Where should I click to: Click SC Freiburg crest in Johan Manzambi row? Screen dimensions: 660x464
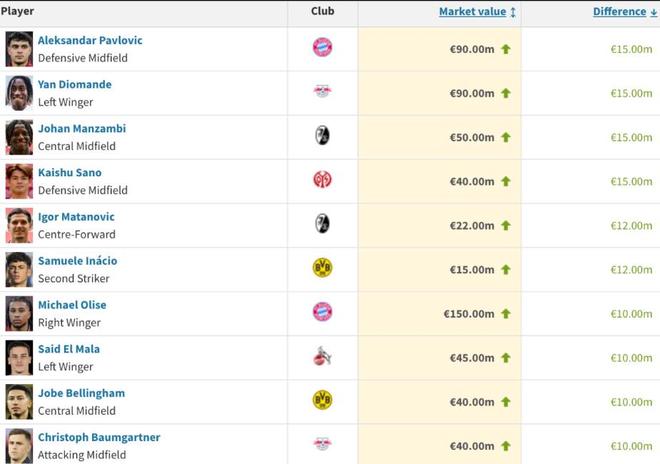[x=322, y=135]
